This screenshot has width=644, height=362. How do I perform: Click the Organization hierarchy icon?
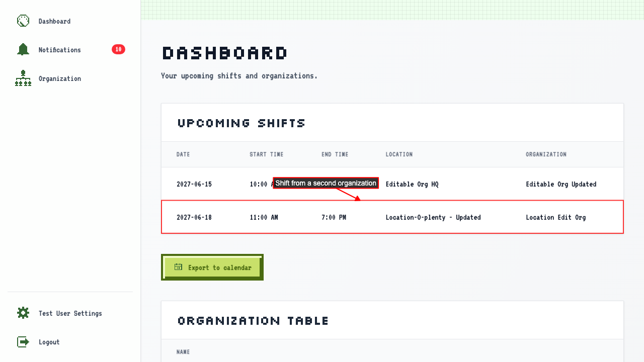(x=23, y=78)
